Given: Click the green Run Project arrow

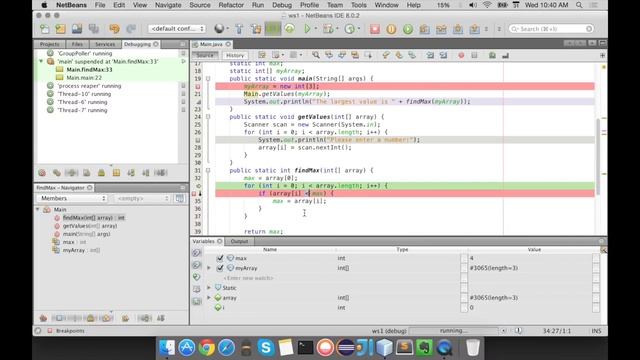Looking at the screenshot, I should 307,29.
